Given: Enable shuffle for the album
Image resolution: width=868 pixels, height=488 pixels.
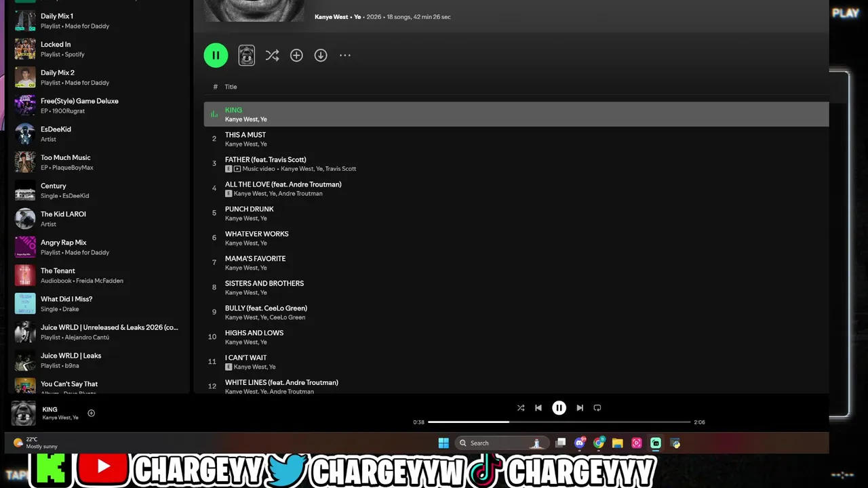Looking at the screenshot, I should tap(272, 56).
